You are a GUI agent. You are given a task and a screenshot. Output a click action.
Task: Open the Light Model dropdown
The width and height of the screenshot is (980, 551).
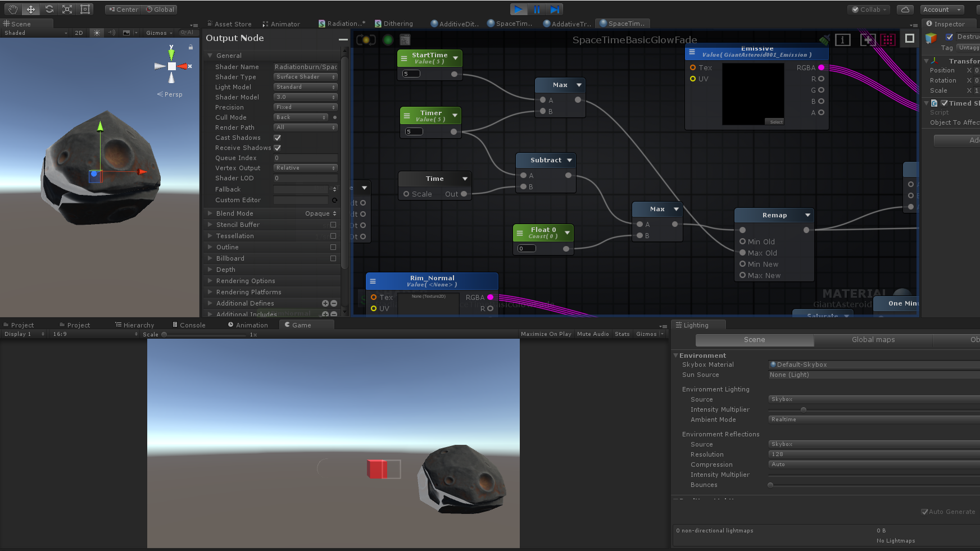305,87
